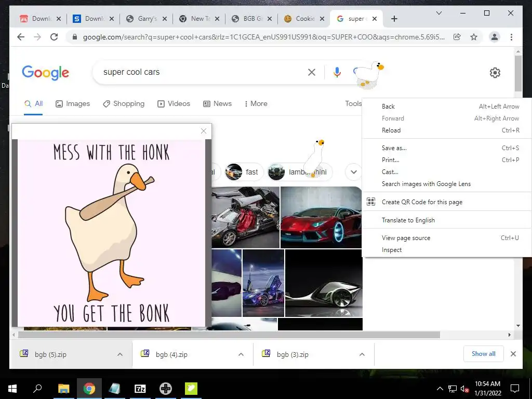Share this page icon in address bar
The width and height of the screenshot is (532, 399).
pyautogui.click(x=457, y=37)
